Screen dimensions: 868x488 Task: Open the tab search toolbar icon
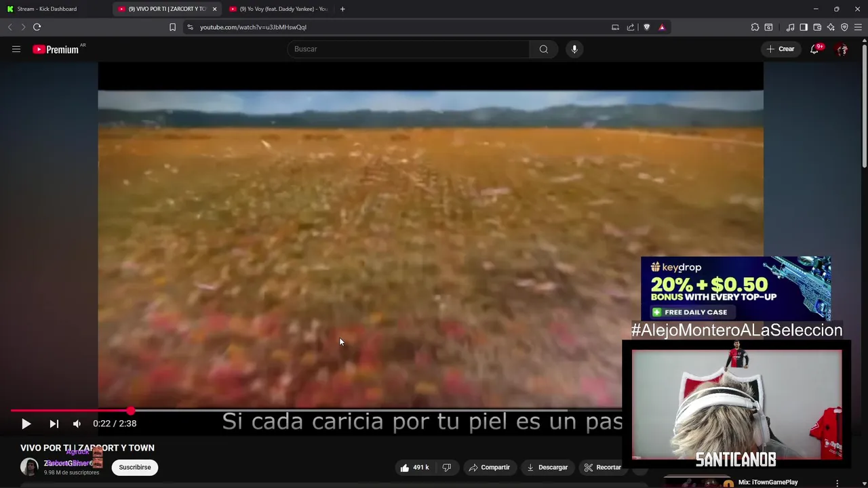click(x=768, y=27)
